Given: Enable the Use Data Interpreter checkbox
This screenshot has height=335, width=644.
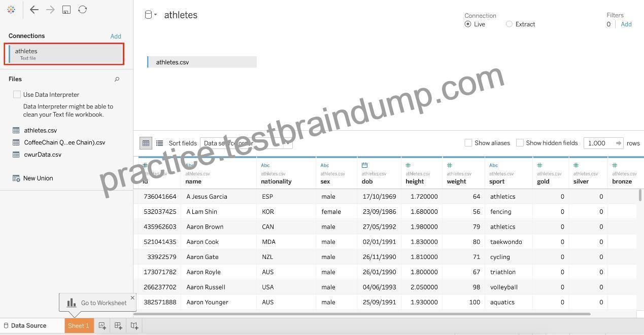Looking at the screenshot, I should pyautogui.click(x=17, y=94).
